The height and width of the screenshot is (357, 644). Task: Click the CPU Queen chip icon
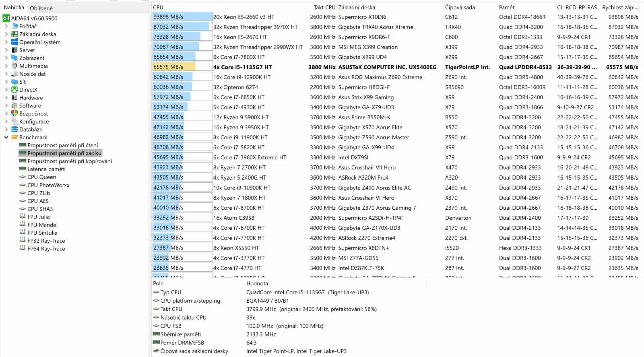[x=23, y=177]
